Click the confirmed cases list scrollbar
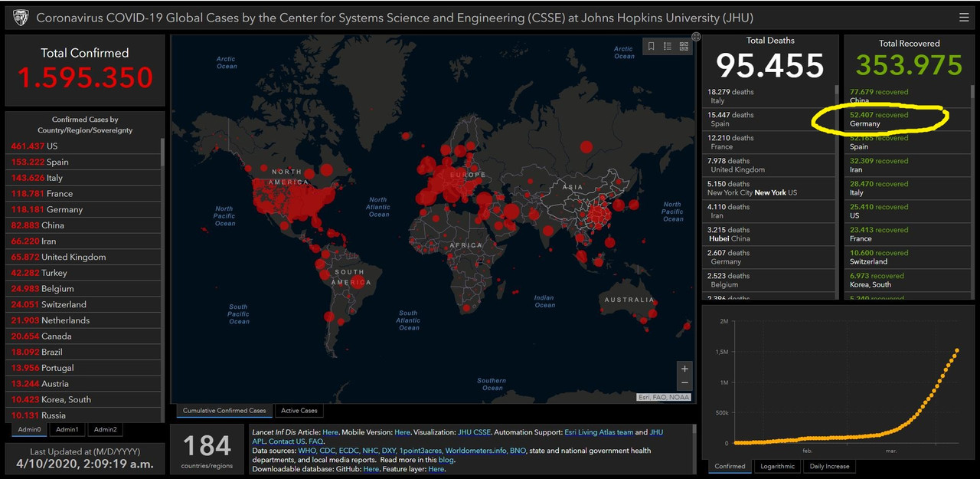The image size is (980, 479). [x=162, y=153]
